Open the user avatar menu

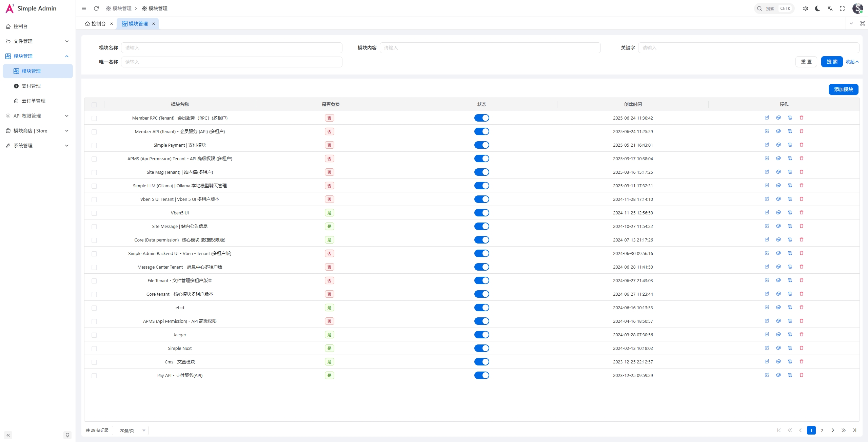click(x=858, y=8)
